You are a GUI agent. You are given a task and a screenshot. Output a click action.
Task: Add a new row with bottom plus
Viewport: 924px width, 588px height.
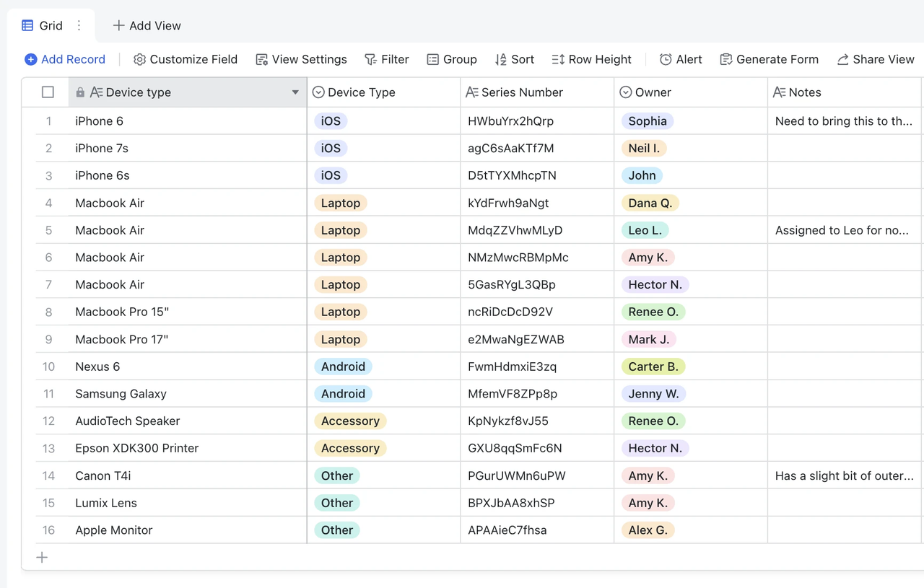[x=42, y=557]
